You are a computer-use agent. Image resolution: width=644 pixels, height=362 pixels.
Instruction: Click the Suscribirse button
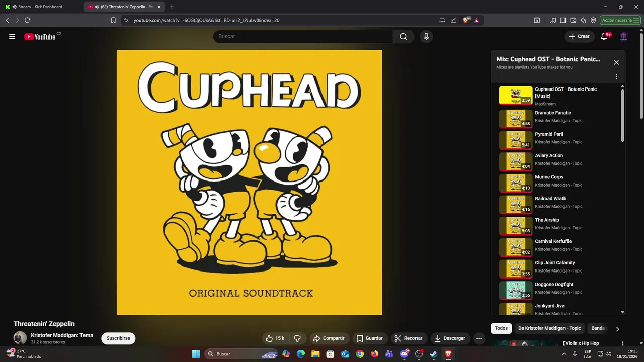coord(118,338)
